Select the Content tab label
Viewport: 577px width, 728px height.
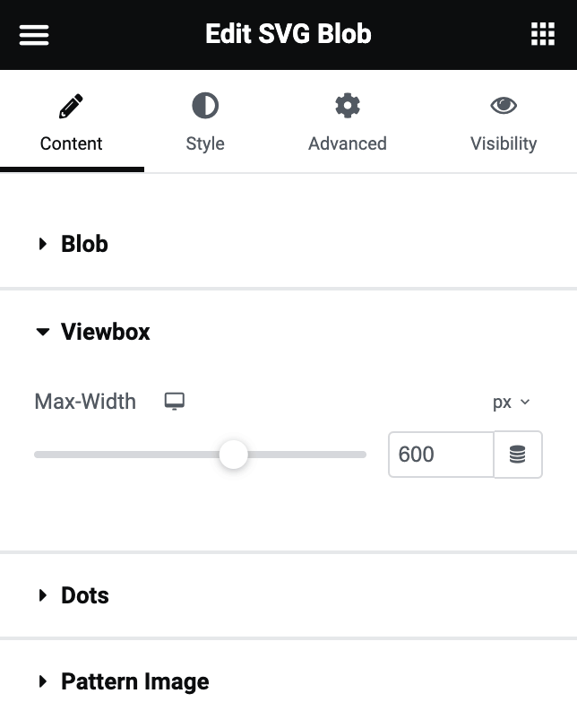point(71,143)
